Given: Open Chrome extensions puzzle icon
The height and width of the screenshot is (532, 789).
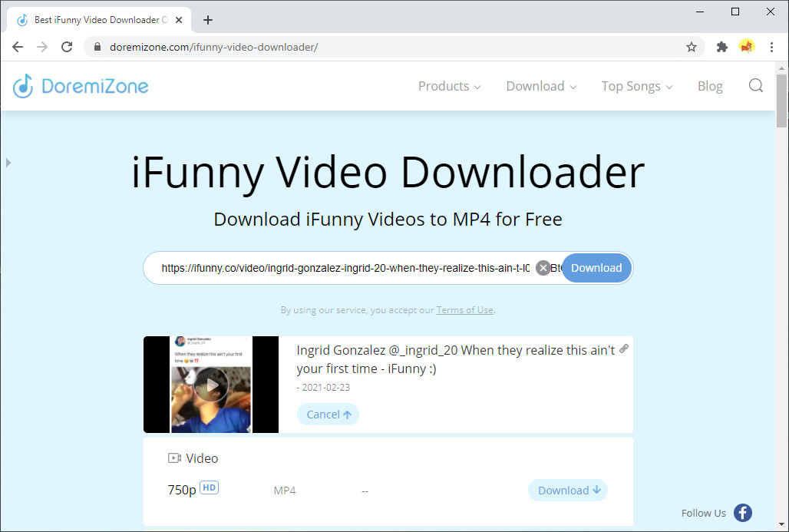Looking at the screenshot, I should (721, 47).
